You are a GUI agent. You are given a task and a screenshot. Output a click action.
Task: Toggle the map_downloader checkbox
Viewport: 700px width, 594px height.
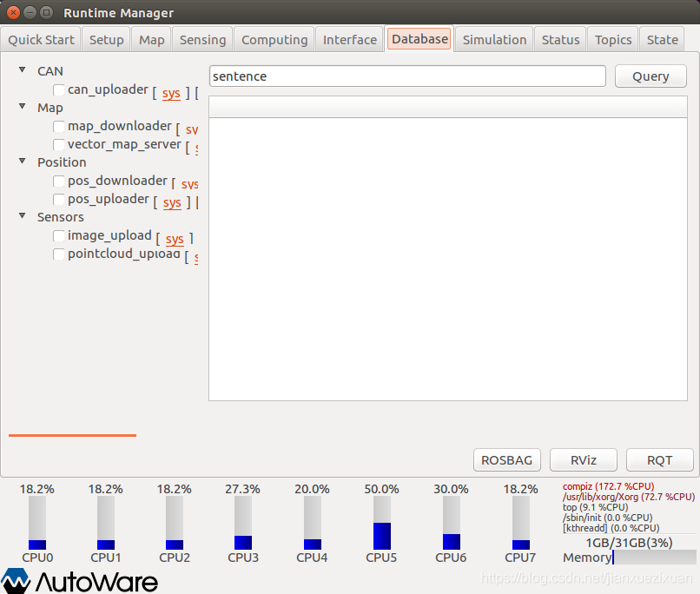coord(59,127)
